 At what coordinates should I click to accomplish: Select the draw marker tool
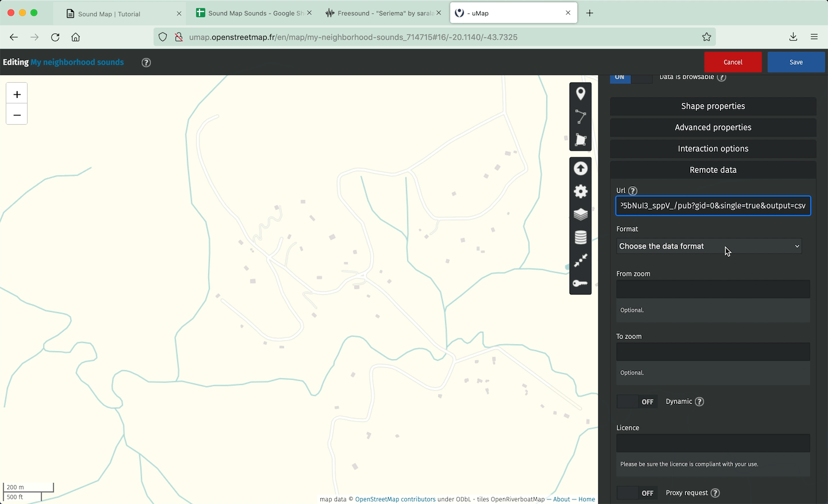tap(580, 94)
